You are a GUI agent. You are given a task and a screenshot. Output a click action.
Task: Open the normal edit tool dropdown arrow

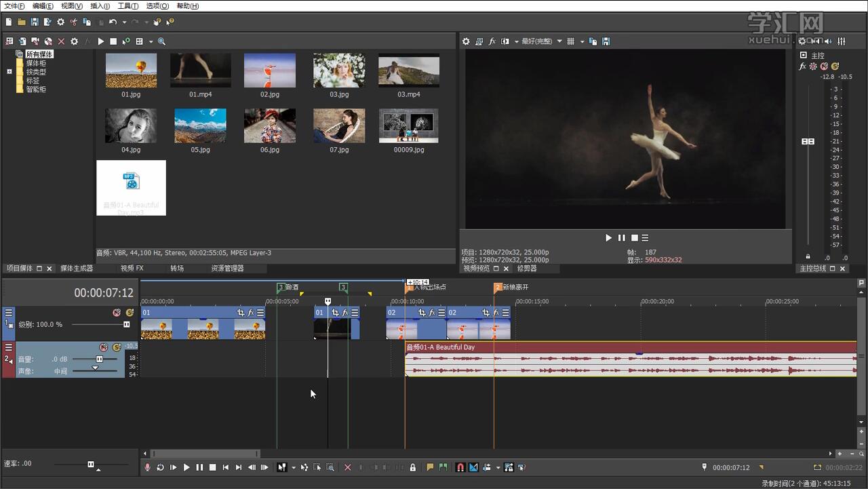pyautogui.click(x=293, y=467)
